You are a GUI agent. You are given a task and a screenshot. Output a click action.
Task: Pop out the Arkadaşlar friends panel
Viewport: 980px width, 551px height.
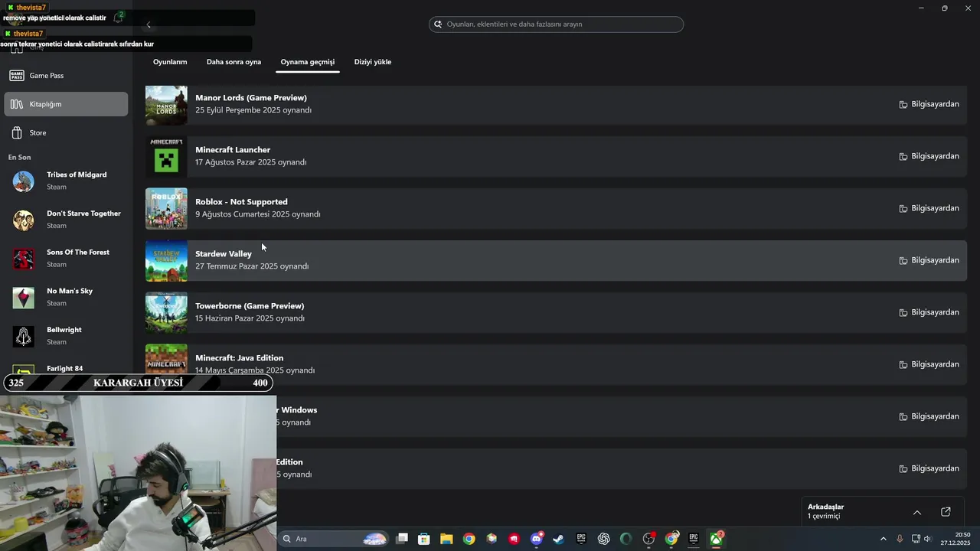click(x=946, y=512)
